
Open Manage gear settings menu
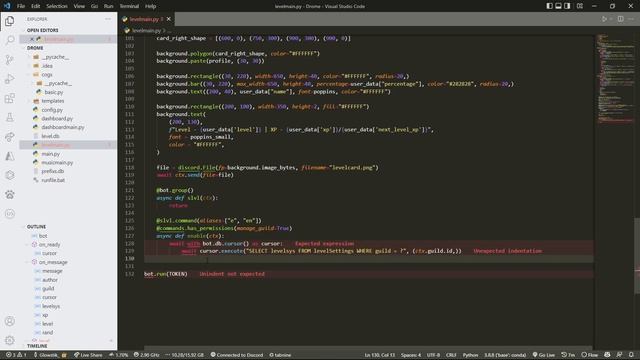[9, 340]
